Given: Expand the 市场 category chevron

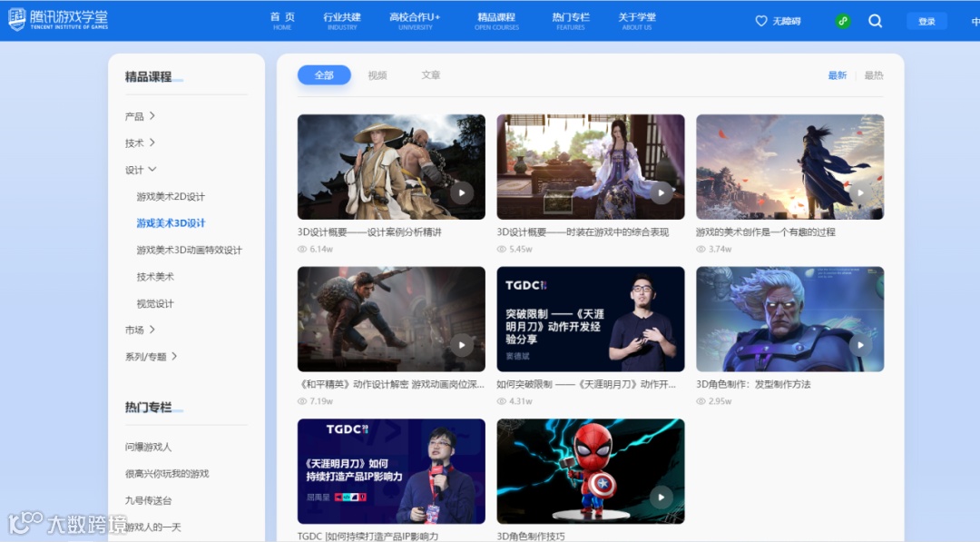Looking at the screenshot, I should [x=152, y=330].
